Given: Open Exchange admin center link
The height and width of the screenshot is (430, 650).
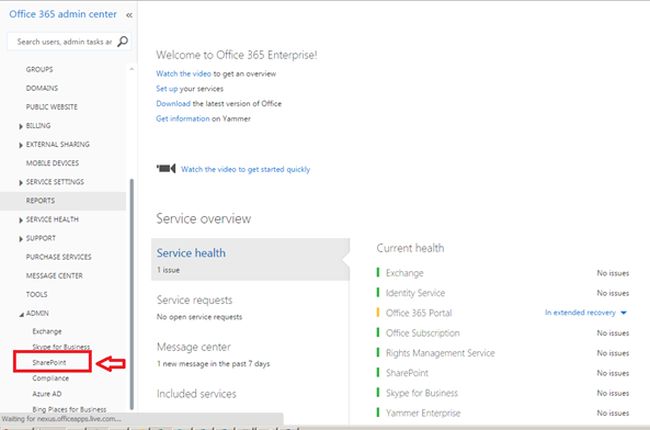Looking at the screenshot, I should coord(47,331).
